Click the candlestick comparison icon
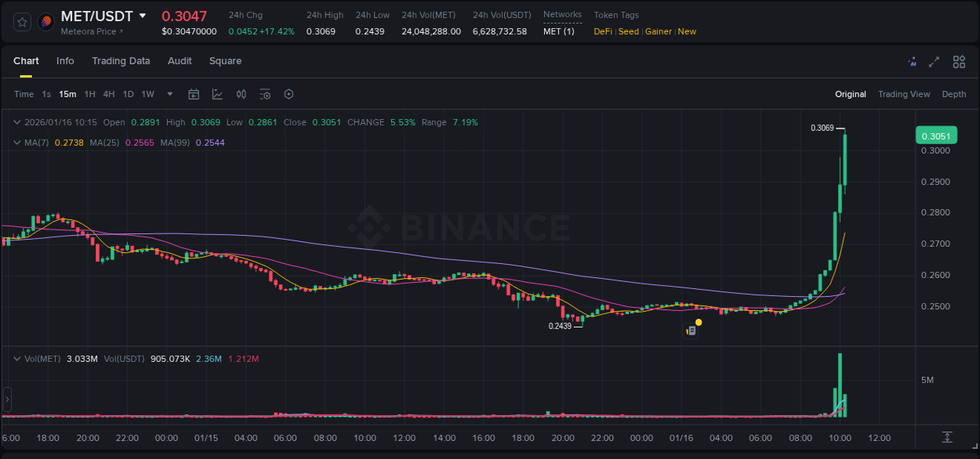This screenshot has height=459, width=980. [x=241, y=93]
